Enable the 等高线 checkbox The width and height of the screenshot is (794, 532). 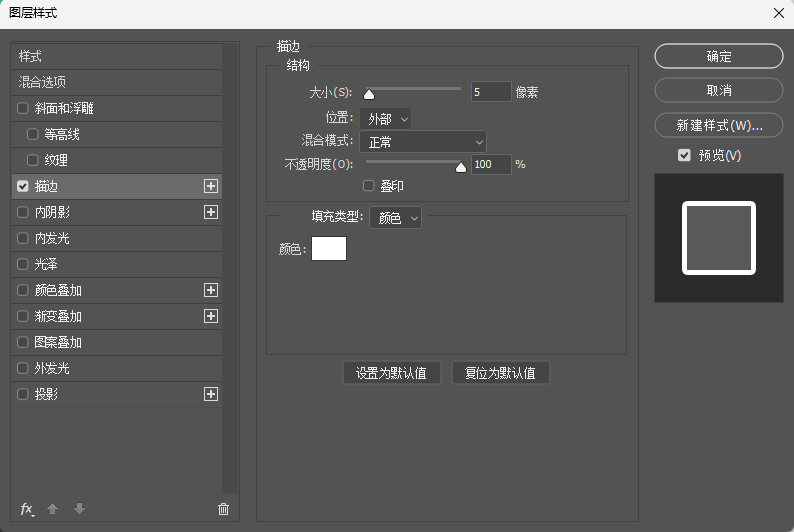pyautogui.click(x=32, y=134)
